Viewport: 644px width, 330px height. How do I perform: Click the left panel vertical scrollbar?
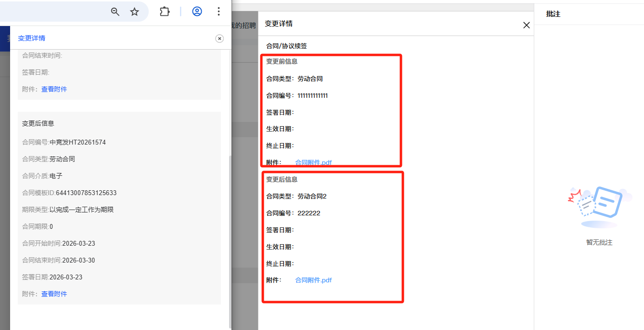pyautogui.click(x=230, y=241)
